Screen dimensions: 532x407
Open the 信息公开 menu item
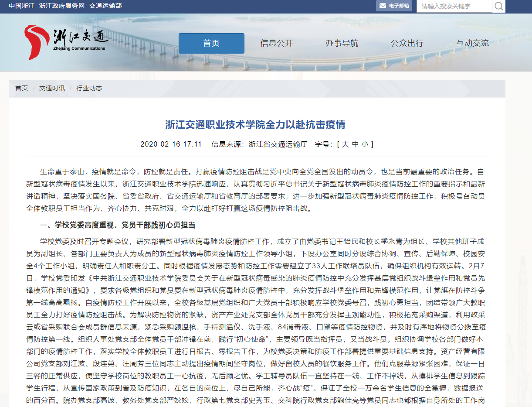tap(277, 43)
